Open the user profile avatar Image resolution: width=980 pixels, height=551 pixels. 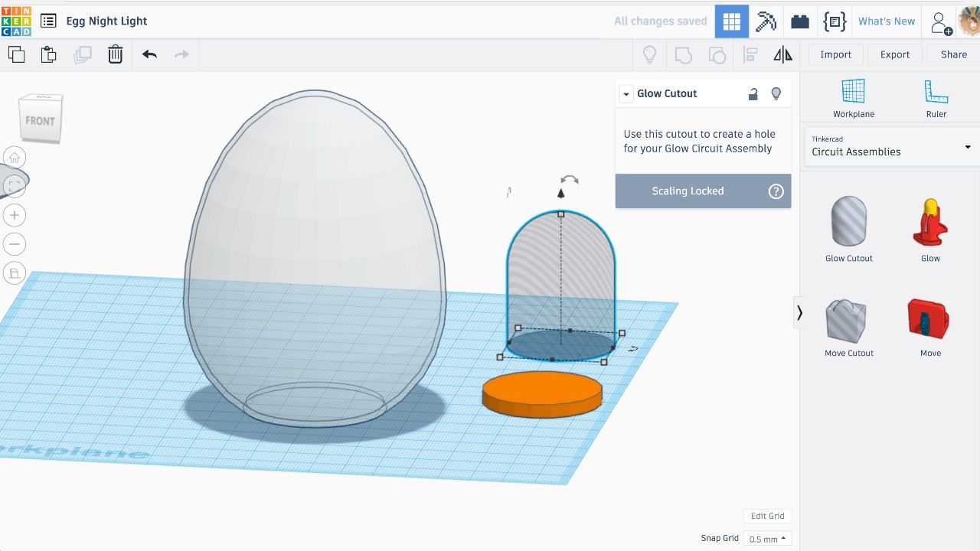(969, 21)
